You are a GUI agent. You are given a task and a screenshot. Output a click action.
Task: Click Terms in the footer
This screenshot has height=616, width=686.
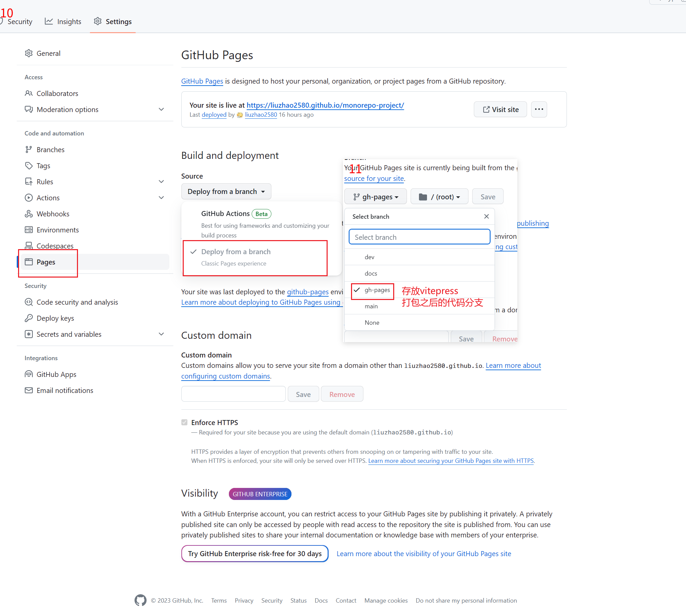(x=219, y=600)
